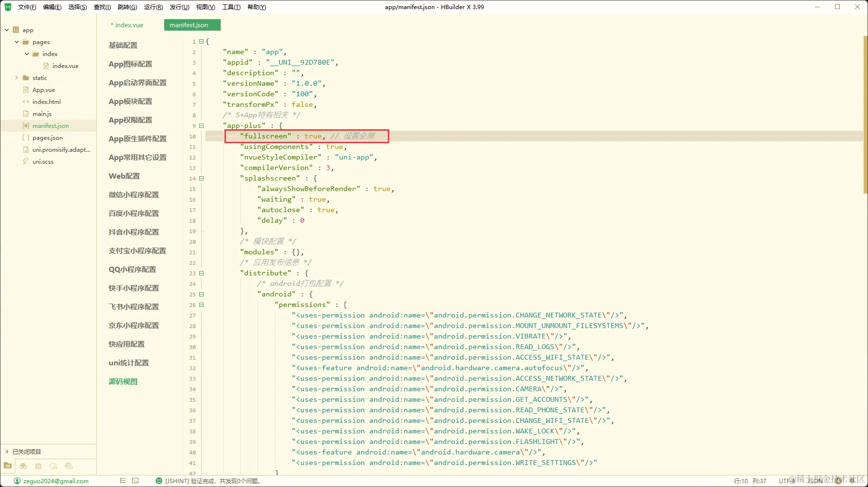
Task: Toggle the document outline list icon
Action: point(123,481)
